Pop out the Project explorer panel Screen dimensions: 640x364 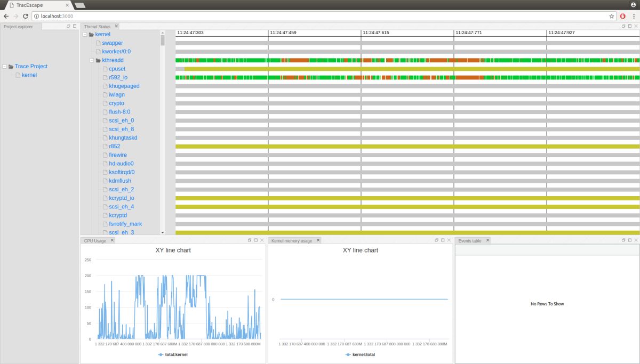pyautogui.click(x=68, y=26)
